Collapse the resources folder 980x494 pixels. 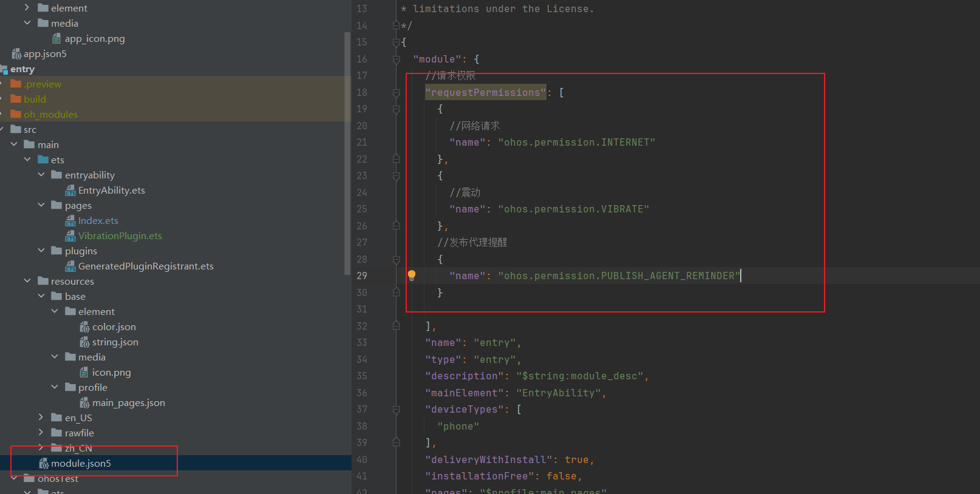click(27, 281)
